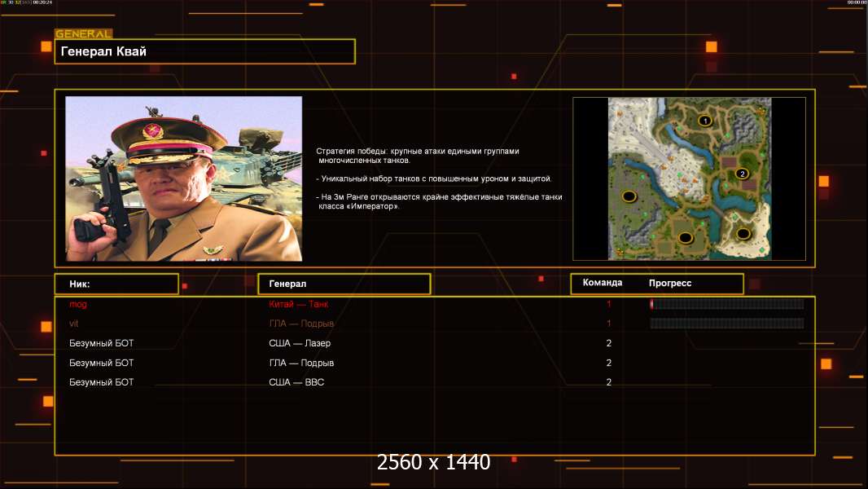Pick empty start marker in southern farmland
The width and height of the screenshot is (868, 489).
click(x=686, y=237)
